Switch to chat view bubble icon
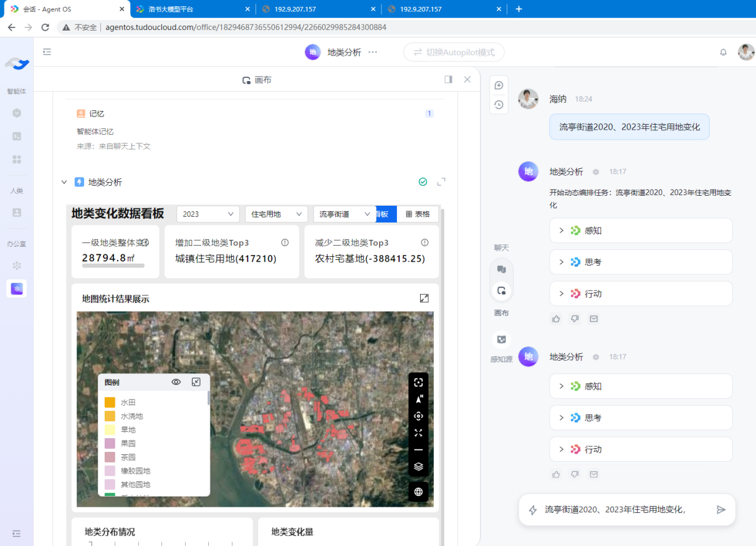The height and width of the screenshot is (546, 756). pos(501,269)
